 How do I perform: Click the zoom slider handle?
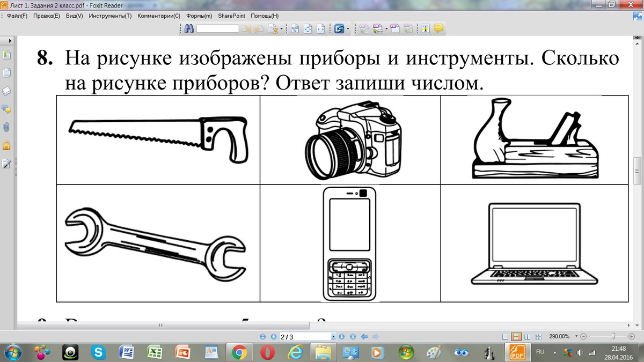click(x=613, y=336)
